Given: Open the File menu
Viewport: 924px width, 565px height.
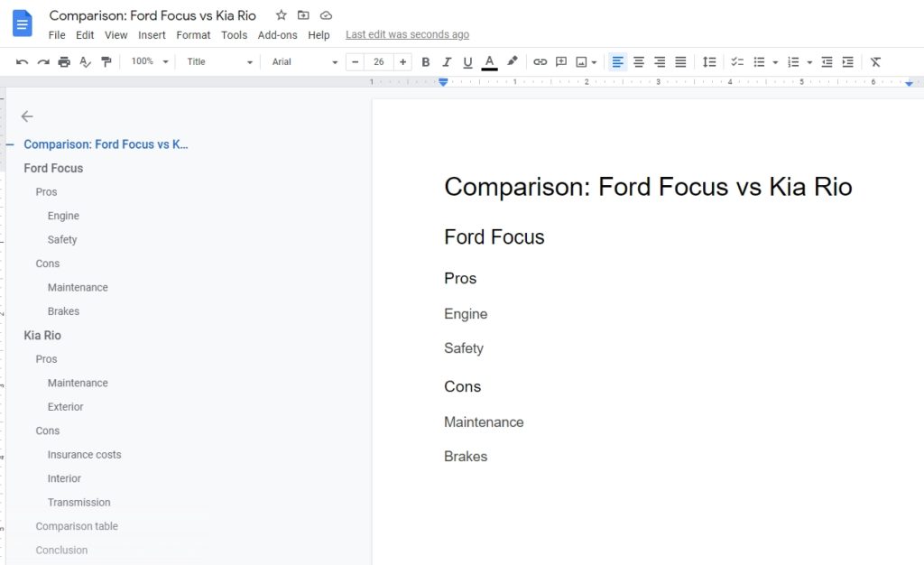Looking at the screenshot, I should (57, 35).
